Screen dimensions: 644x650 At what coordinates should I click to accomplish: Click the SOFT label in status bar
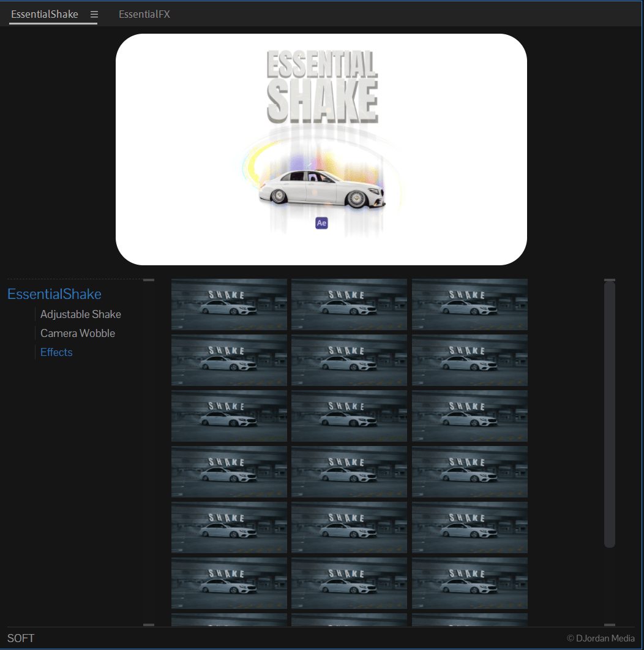point(21,638)
